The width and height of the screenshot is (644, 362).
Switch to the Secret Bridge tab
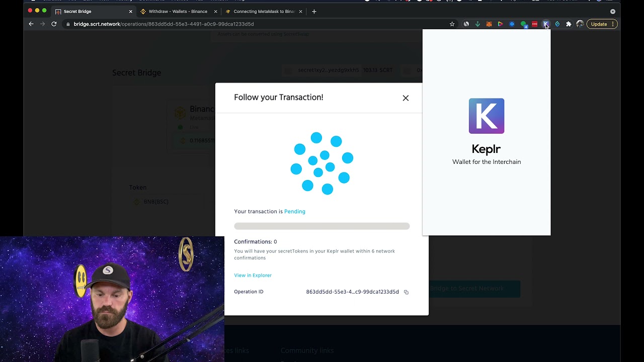click(94, 12)
